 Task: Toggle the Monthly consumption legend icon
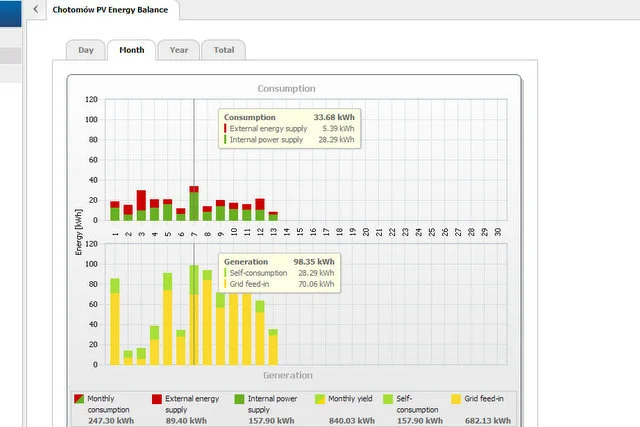point(79,399)
